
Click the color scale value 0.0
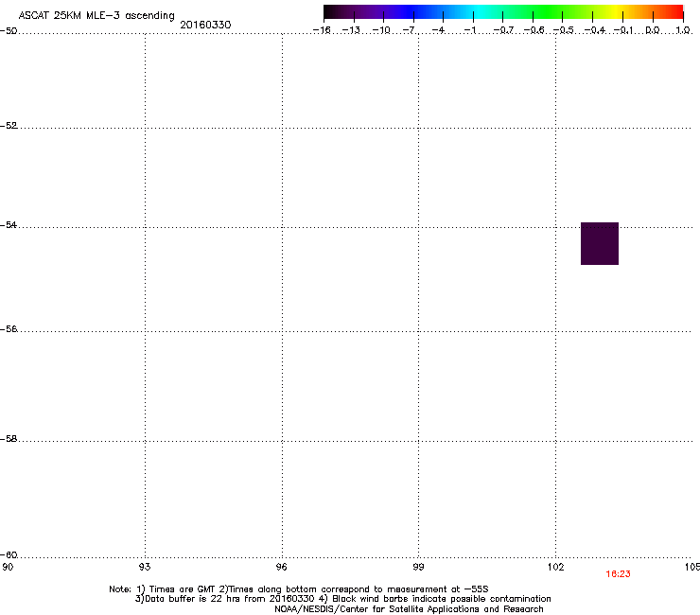pos(653,30)
